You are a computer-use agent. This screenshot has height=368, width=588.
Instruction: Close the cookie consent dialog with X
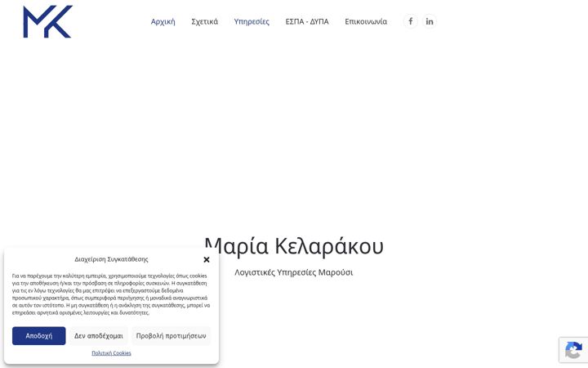(207, 259)
